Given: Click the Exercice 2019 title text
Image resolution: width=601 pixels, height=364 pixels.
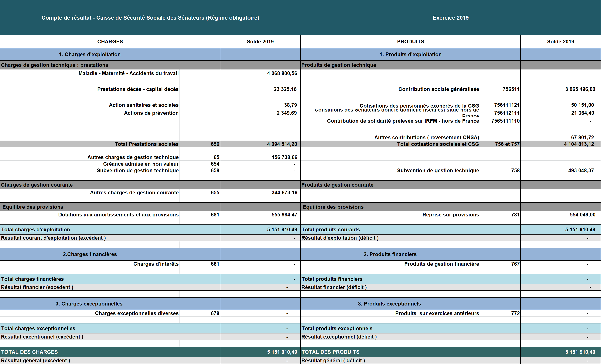Looking at the screenshot, I should [x=450, y=18].
